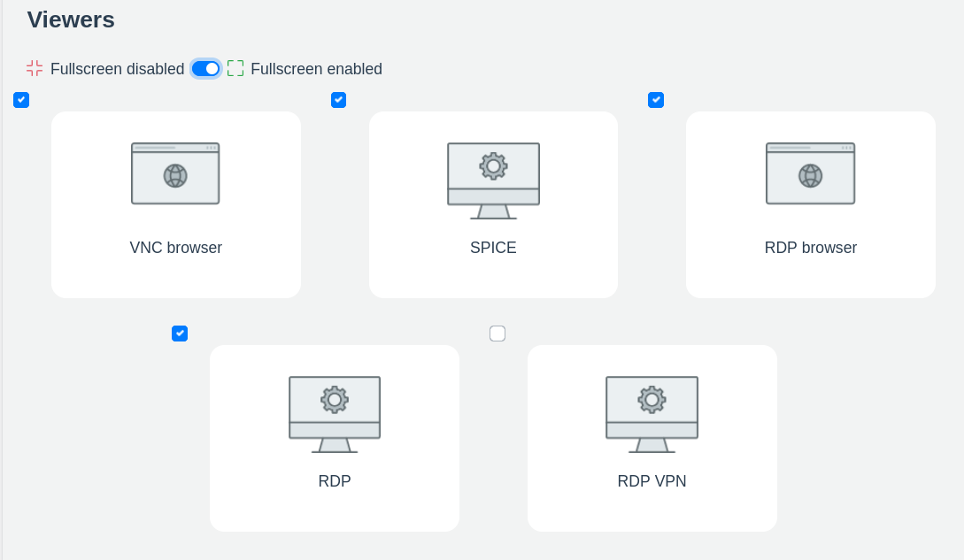Select the "RDP browser" card label
This screenshot has width=964, height=560.
810,248
